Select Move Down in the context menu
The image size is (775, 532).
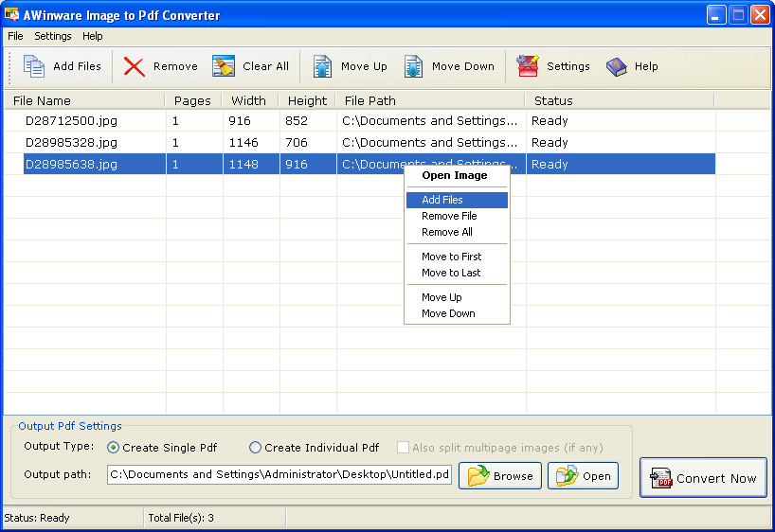(457, 313)
